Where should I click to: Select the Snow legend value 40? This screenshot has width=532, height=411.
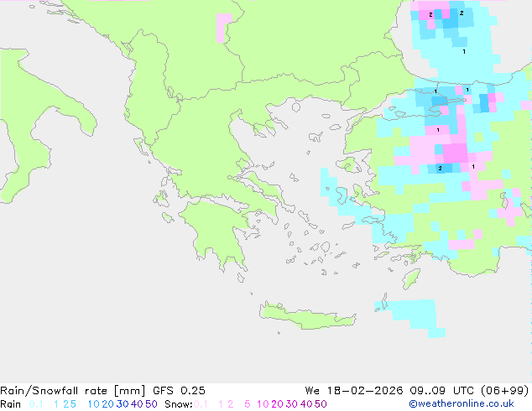click(x=306, y=404)
